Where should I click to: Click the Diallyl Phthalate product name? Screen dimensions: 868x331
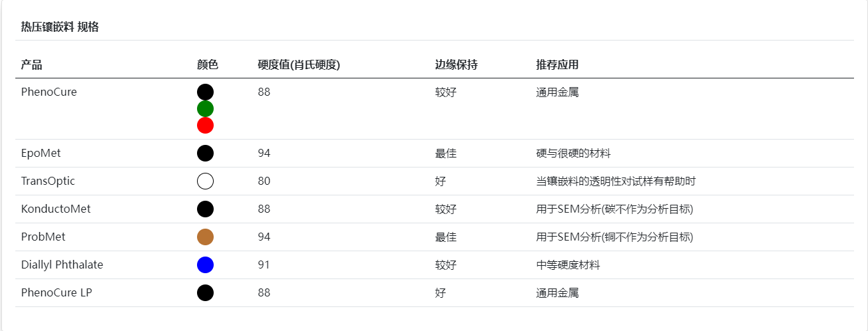point(62,265)
